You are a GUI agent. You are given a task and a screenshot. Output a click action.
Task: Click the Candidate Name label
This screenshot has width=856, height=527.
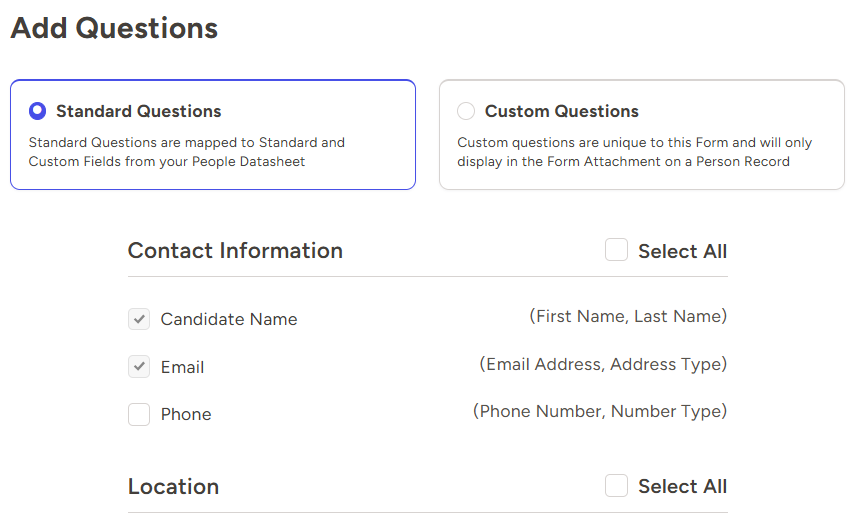(229, 319)
